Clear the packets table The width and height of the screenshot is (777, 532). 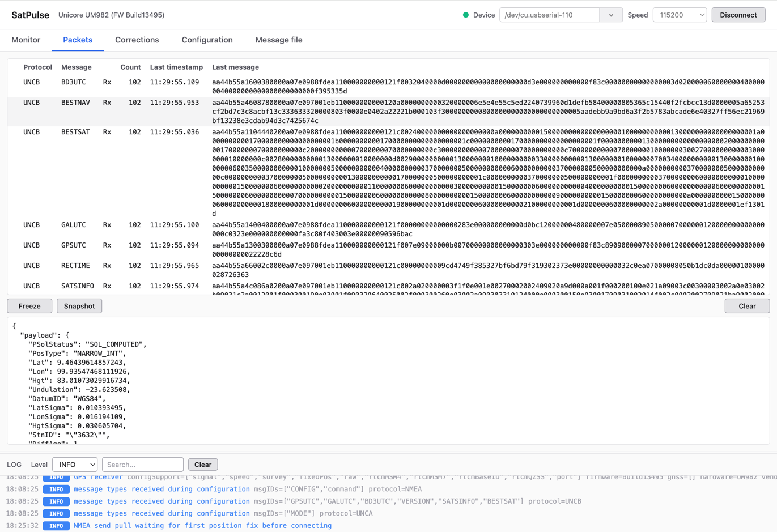747,306
